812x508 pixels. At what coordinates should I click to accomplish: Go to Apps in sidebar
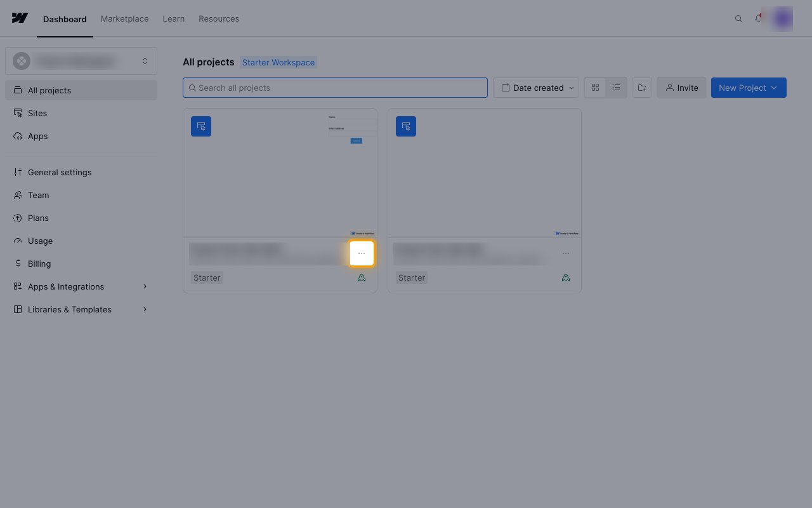[x=81, y=136]
